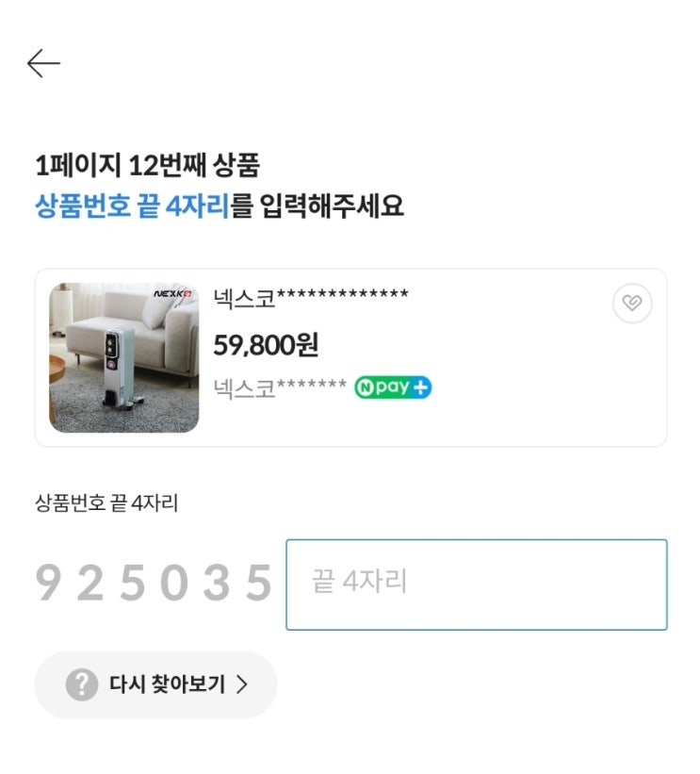Viewport: 700px width, 774px height.
Task: Click the blue plus icon on Npay badge
Action: click(x=420, y=387)
